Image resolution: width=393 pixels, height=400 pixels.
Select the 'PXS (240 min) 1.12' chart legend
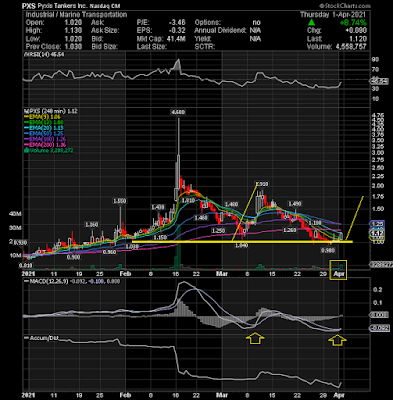pyautogui.click(x=51, y=111)
